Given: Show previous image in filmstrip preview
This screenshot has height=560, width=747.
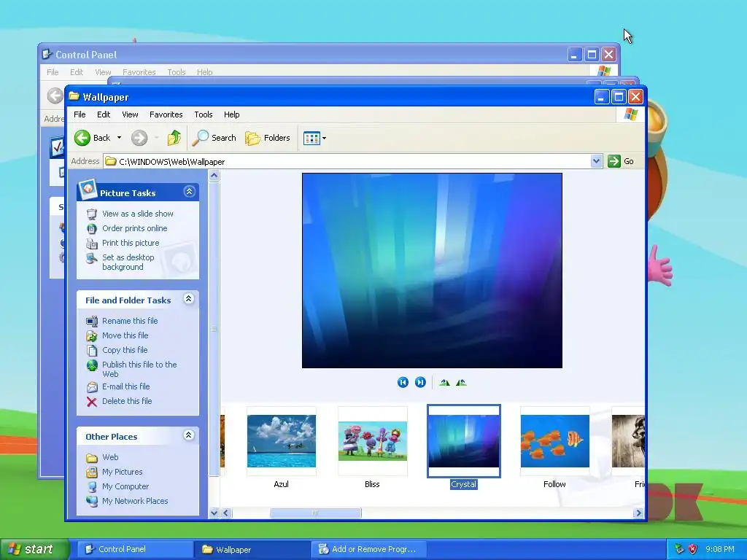Looking at the screenshot, I should [403, 382].
